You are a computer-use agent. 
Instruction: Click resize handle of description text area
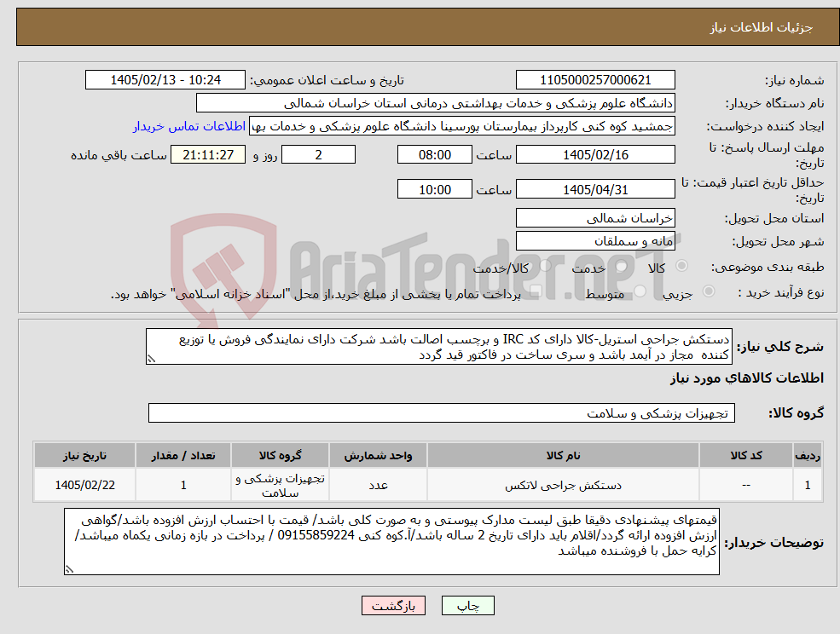151,360
